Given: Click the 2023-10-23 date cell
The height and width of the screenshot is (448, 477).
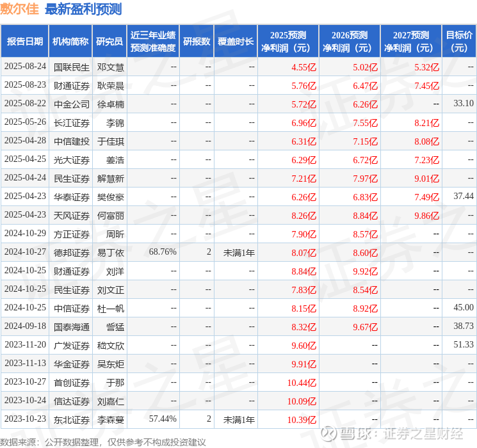Looking at the screenshot, I should pos(25,419).
